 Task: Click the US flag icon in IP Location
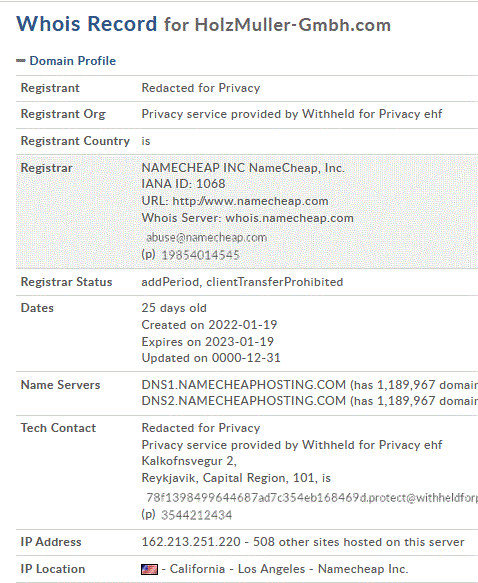pos(149,569)
